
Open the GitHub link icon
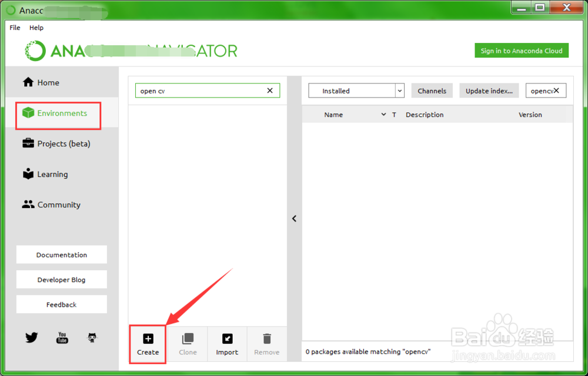click(x=92, y=338)
